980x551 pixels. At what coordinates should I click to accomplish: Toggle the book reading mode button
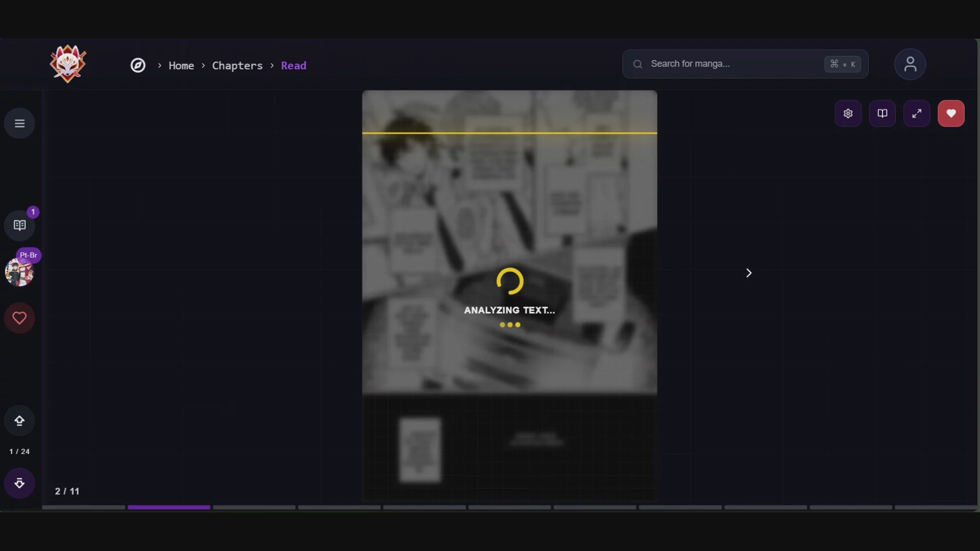pos(883,113)
